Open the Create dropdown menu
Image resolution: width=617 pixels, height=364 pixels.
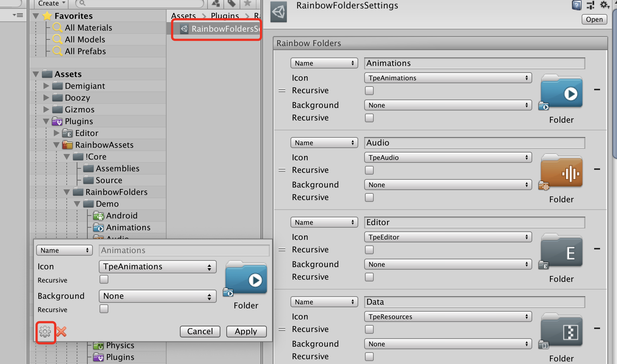[x=52, y=3]
